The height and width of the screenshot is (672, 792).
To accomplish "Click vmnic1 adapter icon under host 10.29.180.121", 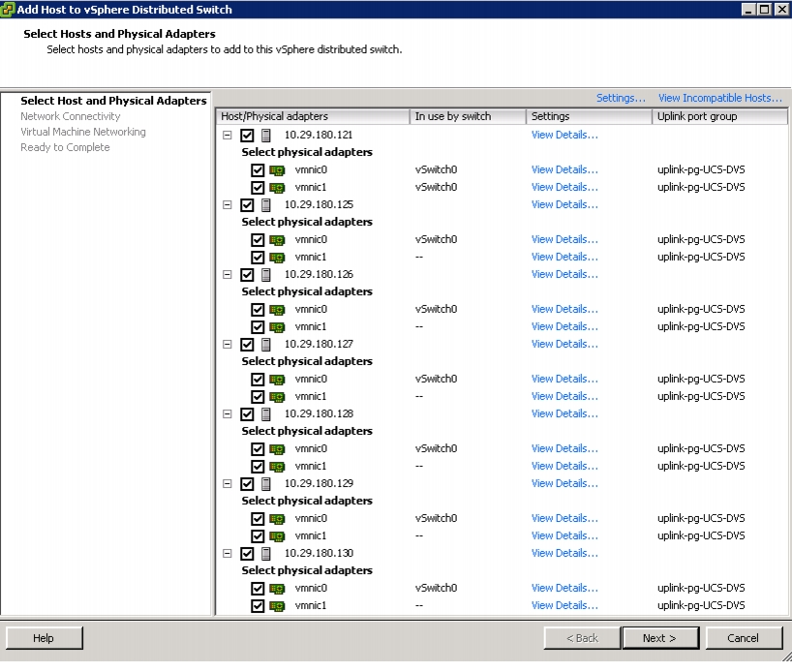I will click(277, 188).
